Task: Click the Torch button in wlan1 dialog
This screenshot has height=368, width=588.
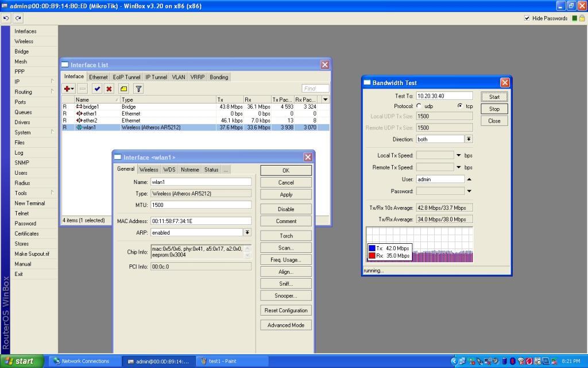Action: click(286, 236)
